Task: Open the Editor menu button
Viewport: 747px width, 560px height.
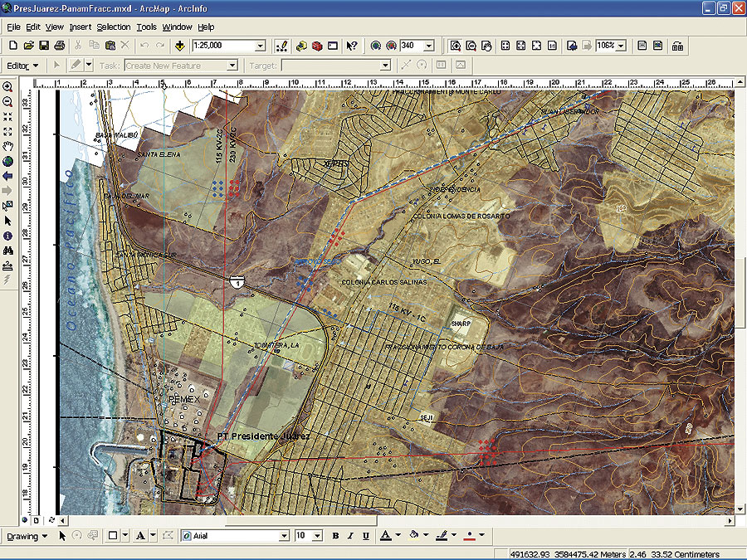Action: pos(22,65)
